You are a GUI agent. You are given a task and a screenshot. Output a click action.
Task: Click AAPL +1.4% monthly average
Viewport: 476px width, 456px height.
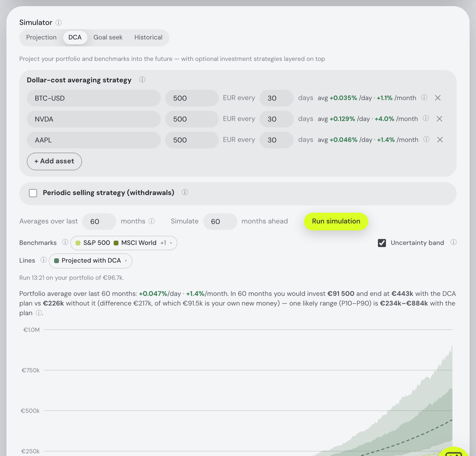click(386, 140)
